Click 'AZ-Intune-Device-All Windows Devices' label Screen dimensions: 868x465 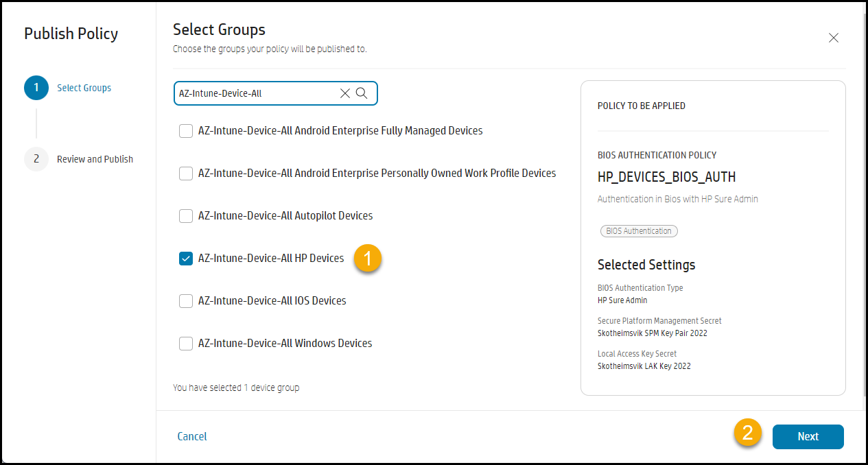pyautogui.click(x=285, y=343)
